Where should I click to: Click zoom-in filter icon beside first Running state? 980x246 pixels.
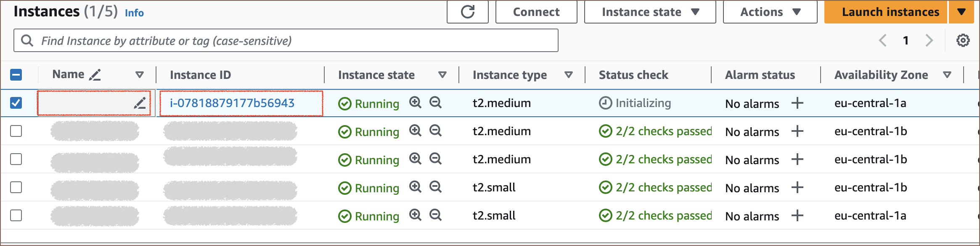415,102
